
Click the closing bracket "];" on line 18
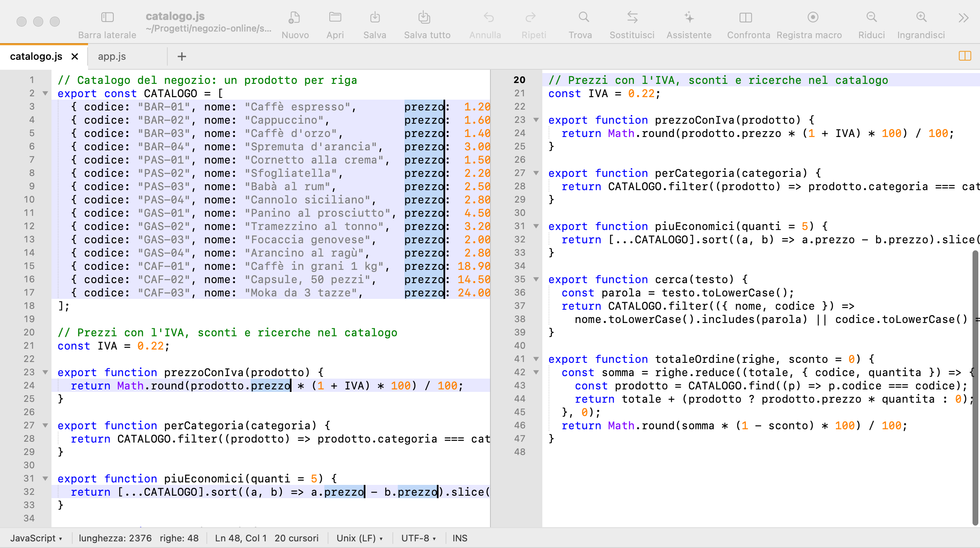64,306
